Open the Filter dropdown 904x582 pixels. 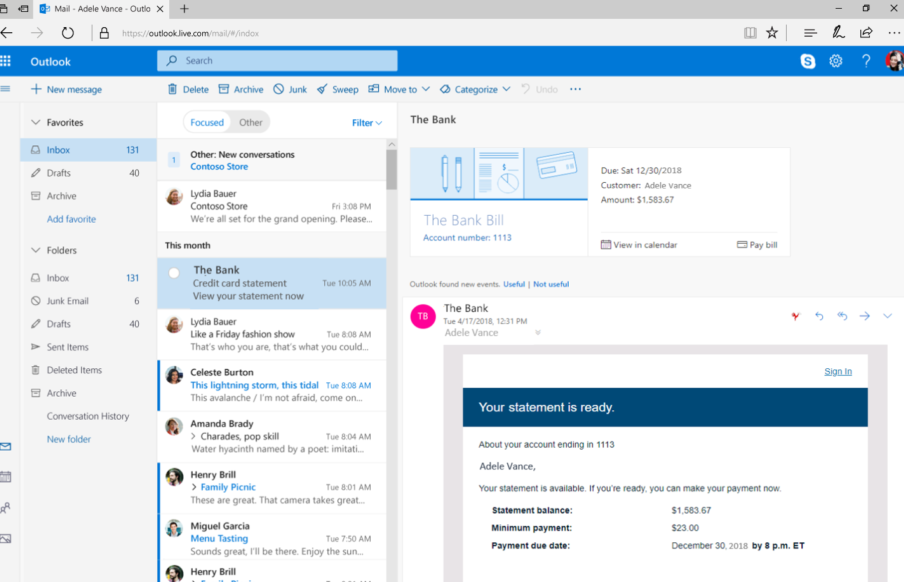coord(366,123)
